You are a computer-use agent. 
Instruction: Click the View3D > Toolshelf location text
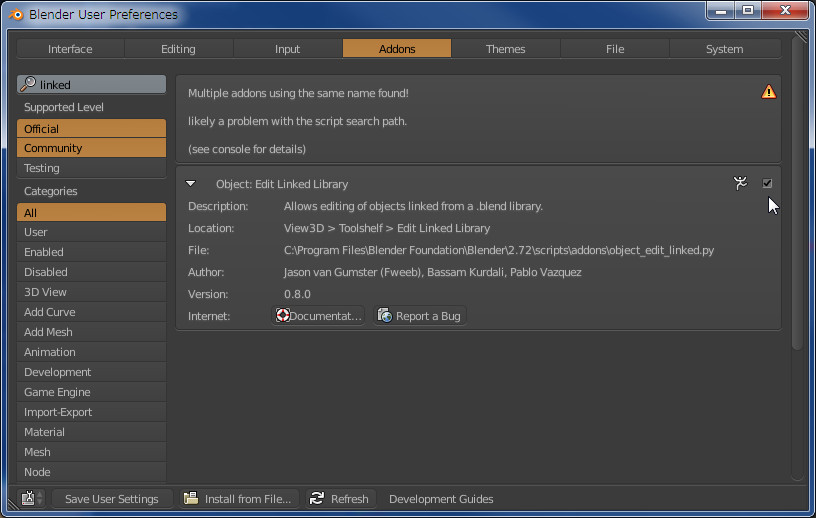coord(387,228)
